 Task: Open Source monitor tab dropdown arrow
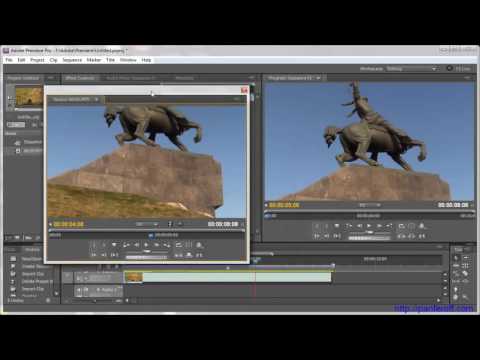(x=97, y=99)
